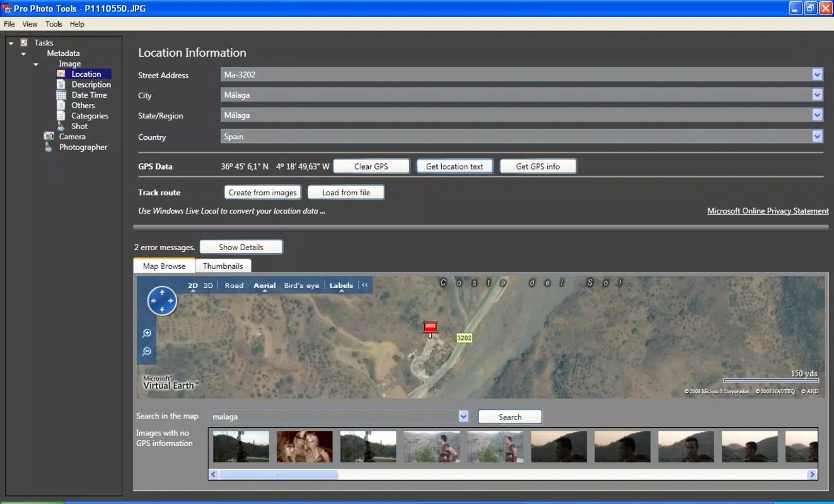Select the Map Browse tab
This screenshot has height=504, width=834.
[164, 266]
